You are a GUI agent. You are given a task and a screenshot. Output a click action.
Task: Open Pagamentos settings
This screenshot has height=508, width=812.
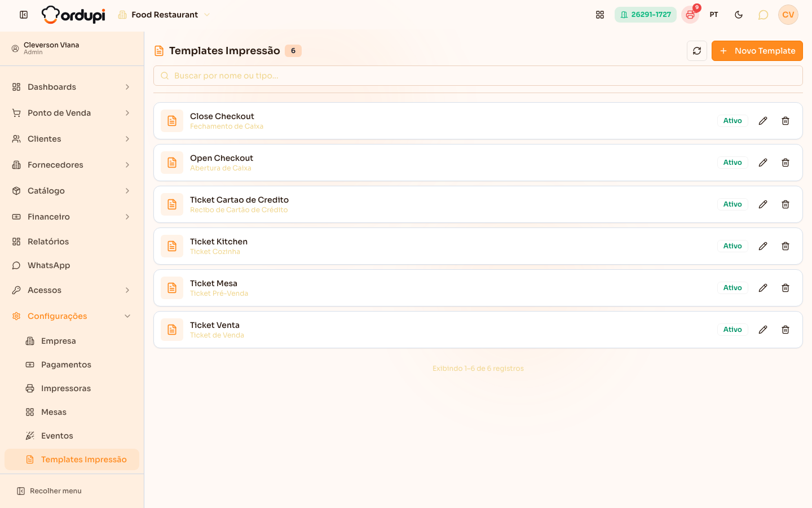(x=72, y=365)
